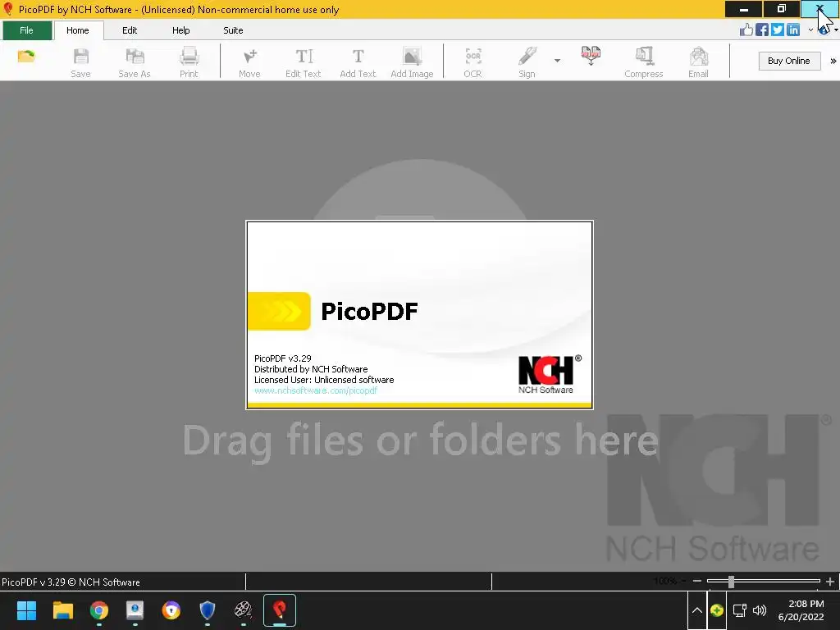Click the thumbs-up like icon
This screenshot has width=840, height=630.
point(746,30)
